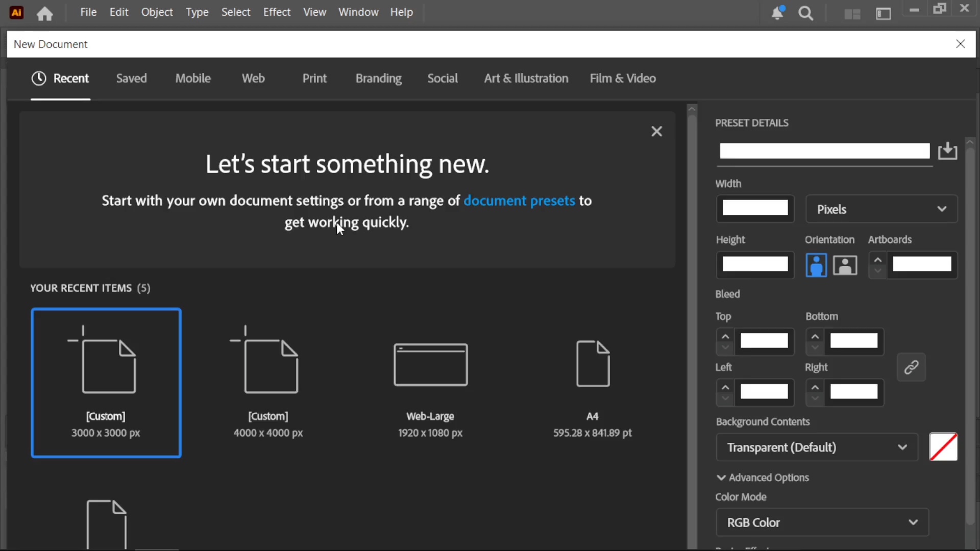The width and height of the screenshot is (980, 551).
Task: Close the New Document dialog
Action: 961,44
